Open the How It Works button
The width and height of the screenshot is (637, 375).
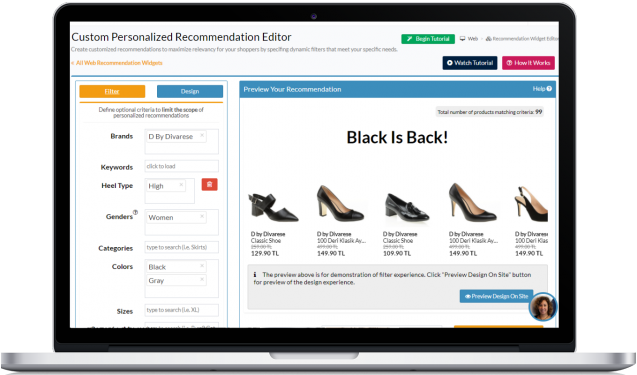point(528,63)
